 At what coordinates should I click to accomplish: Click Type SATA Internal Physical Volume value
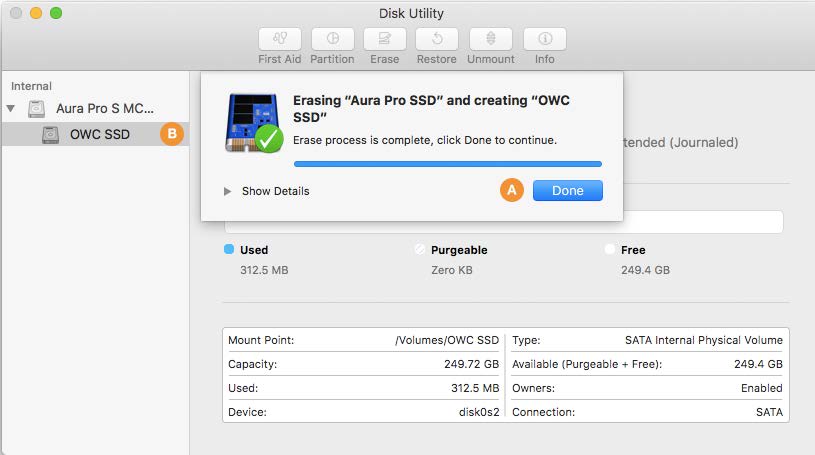(704, 340)
